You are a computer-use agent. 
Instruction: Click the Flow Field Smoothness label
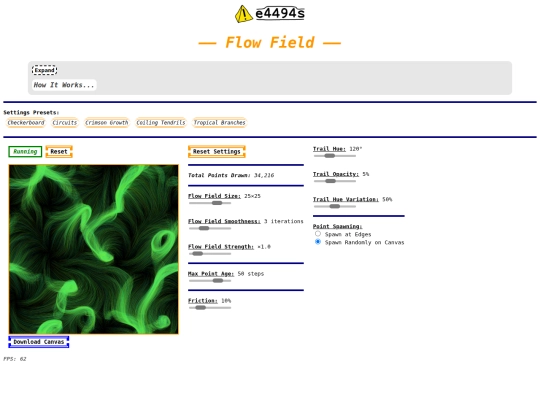224,221
